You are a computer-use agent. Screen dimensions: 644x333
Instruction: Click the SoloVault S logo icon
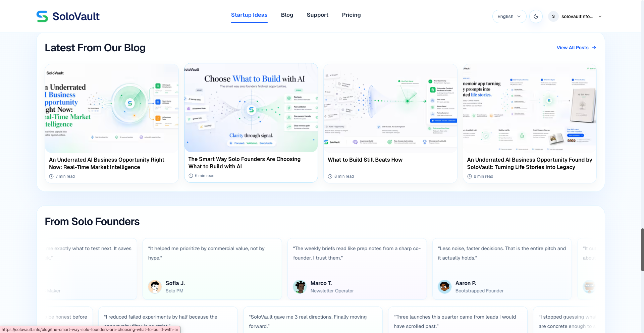[x=42, y=16]
